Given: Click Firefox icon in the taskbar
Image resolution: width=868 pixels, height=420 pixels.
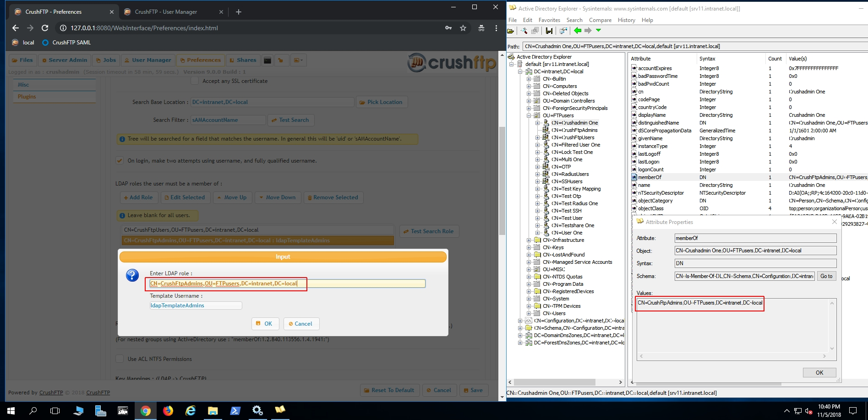Looking at the screenshot, I should click(x=168, y=411).
